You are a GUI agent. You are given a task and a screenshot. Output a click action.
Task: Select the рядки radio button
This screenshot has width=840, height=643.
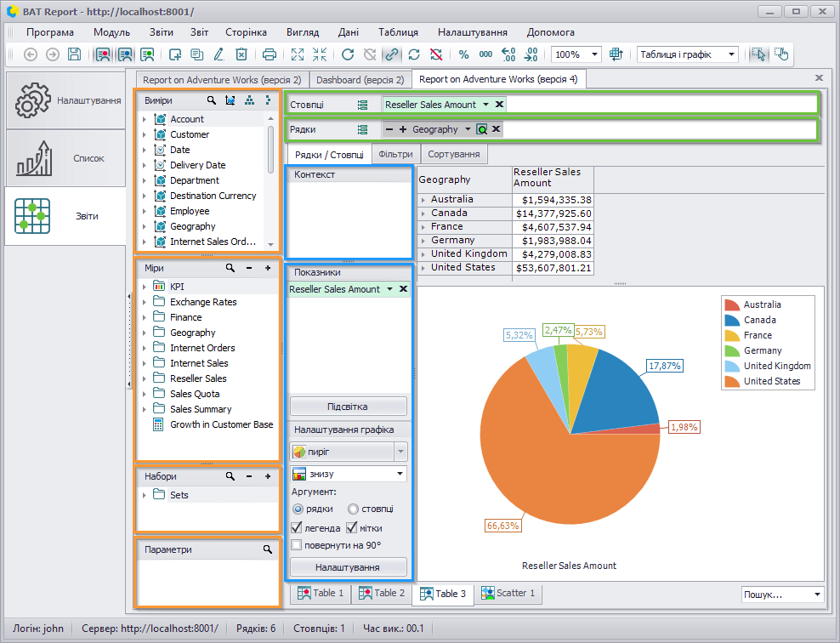click(x=298, y=509)
